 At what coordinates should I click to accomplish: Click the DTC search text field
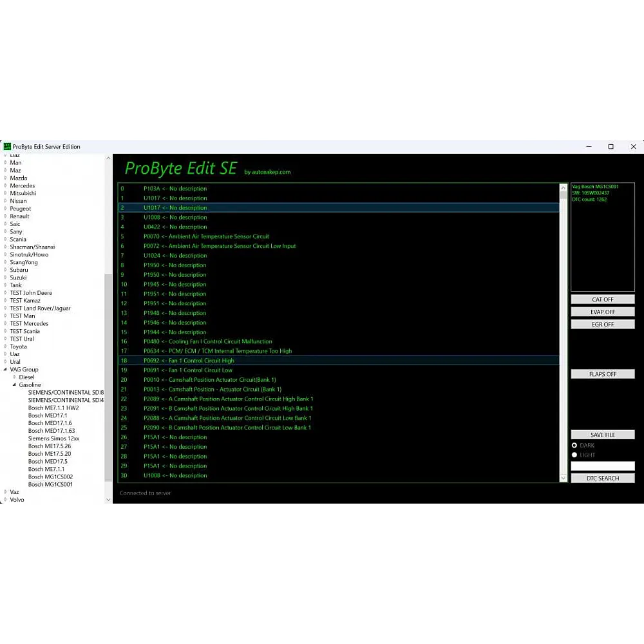pos(602,466)
